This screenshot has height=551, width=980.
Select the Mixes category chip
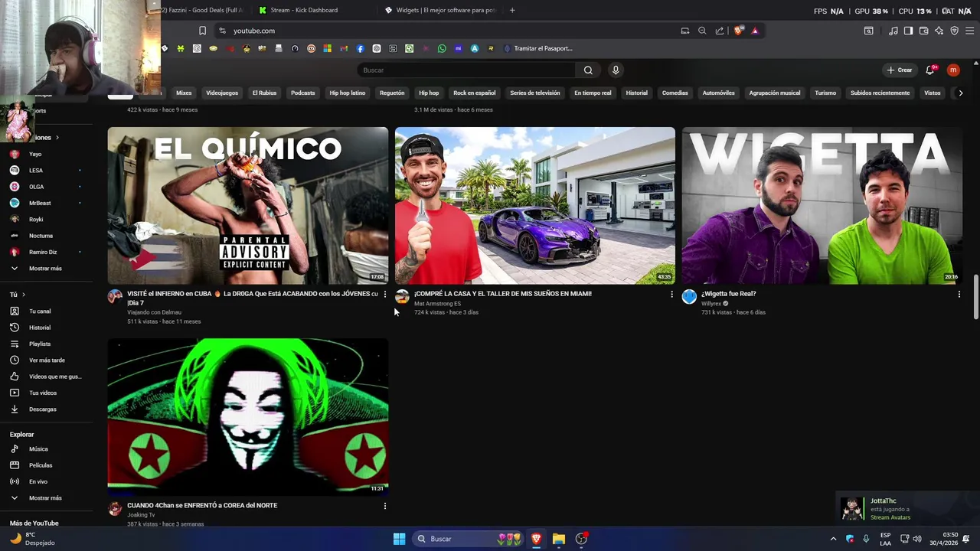click(x=184, y=93)
